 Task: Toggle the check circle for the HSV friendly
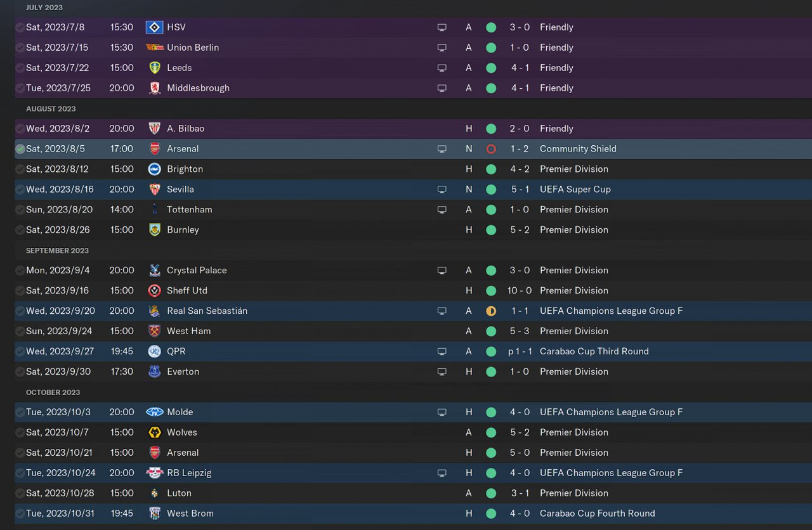coord(20,27)
